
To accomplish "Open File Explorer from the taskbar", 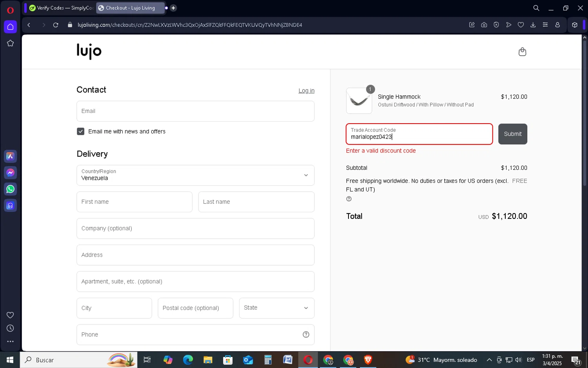I will (x=208, y=360).
